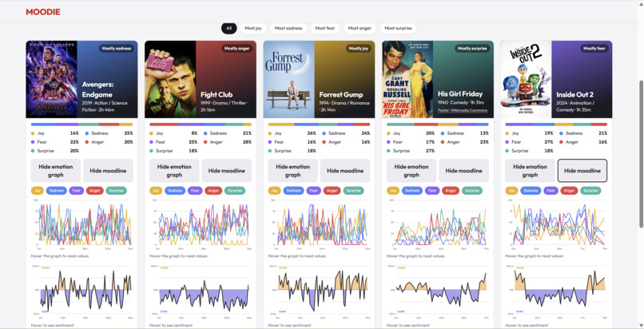Screen dimensions: 644x329
Task: Toggle Surprise line in His Girl Friday graph
Action: click(x=472, y=191)
